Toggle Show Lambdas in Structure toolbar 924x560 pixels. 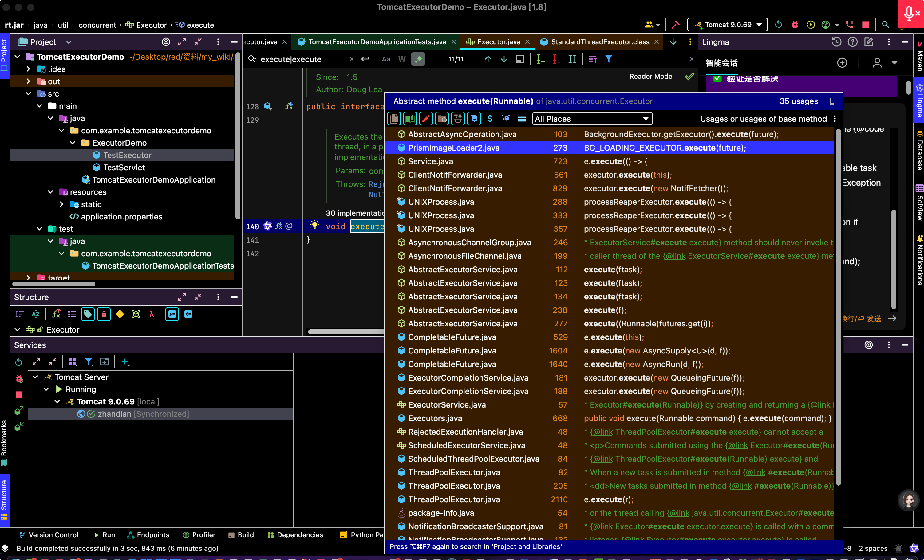click(152, 314)
